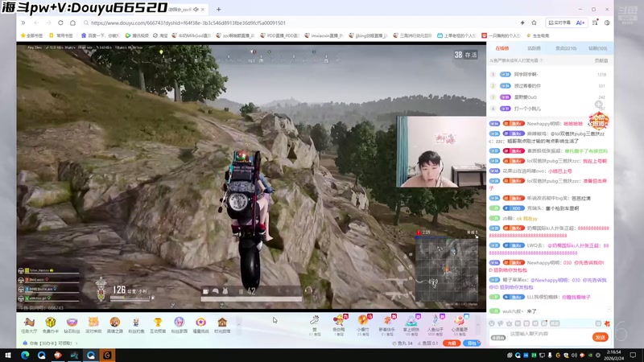The height and width of the screenshot is (362, 644).
Task: Send the 心愿星愿 cake gift
Action: click(x=460, y=326)
